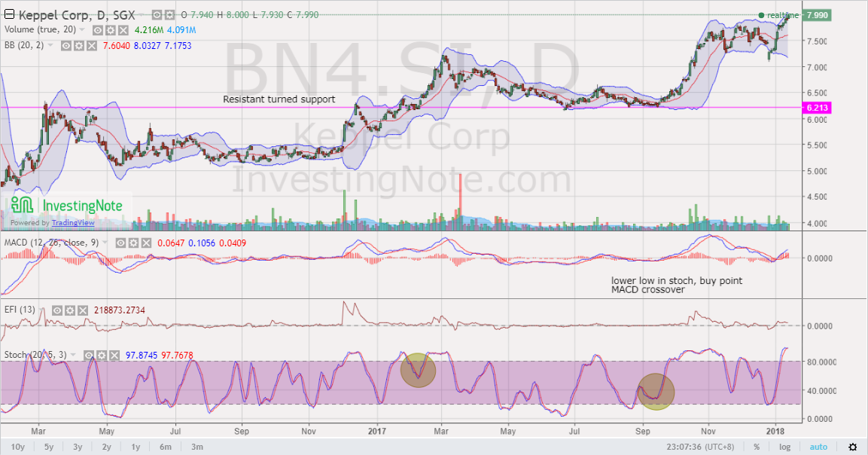
Task: Remove the EFI indicator with X button
Action: [x=83, y=310]
